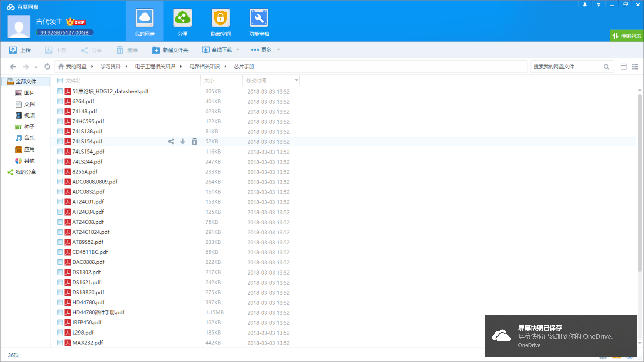Navigate to 学习资料 in breadcrumb
The width and height of the screenshot is (644, 362).
tap(111, 66)
